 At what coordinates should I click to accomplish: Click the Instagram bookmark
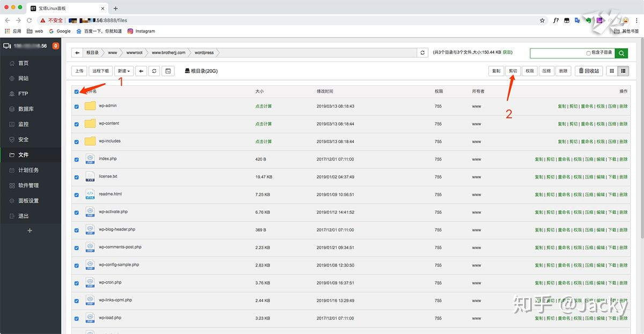[x=141, y=31]
